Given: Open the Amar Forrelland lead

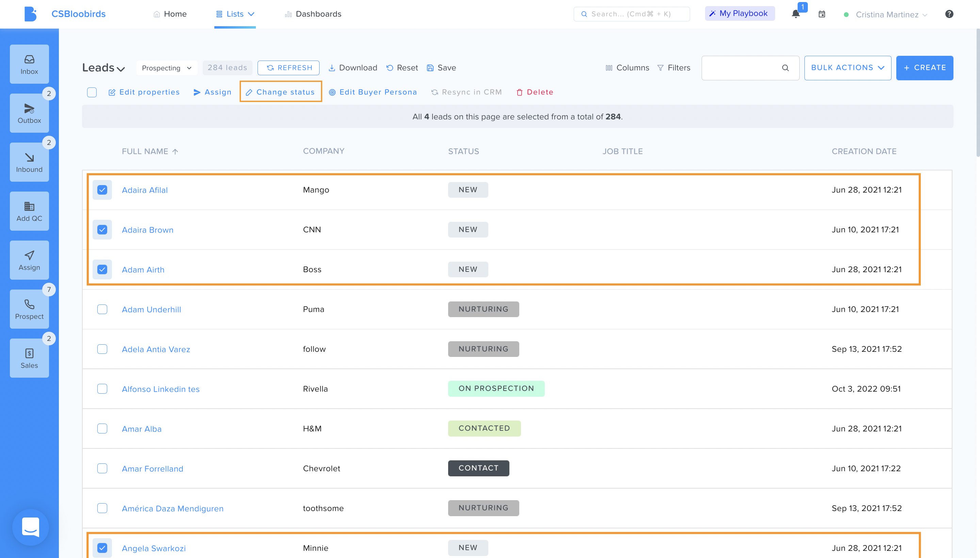Looking at the screenshot, I should (x=152, y=469).
